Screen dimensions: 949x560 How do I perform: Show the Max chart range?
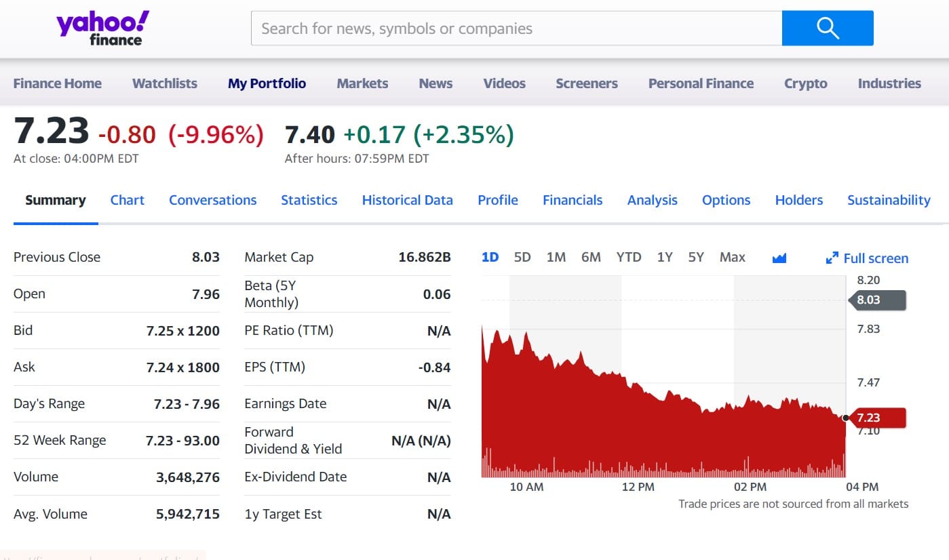[x=732, y=258]
